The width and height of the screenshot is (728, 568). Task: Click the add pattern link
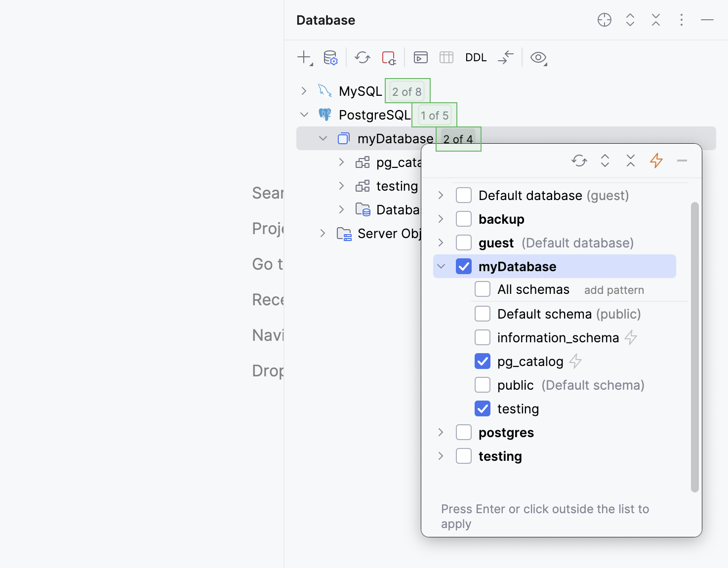614,290
